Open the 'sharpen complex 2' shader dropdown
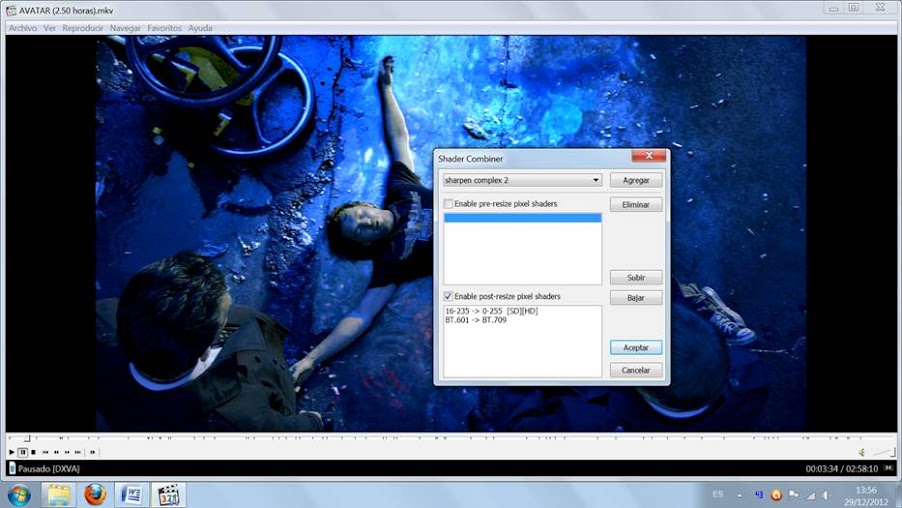 coord(522,180)
